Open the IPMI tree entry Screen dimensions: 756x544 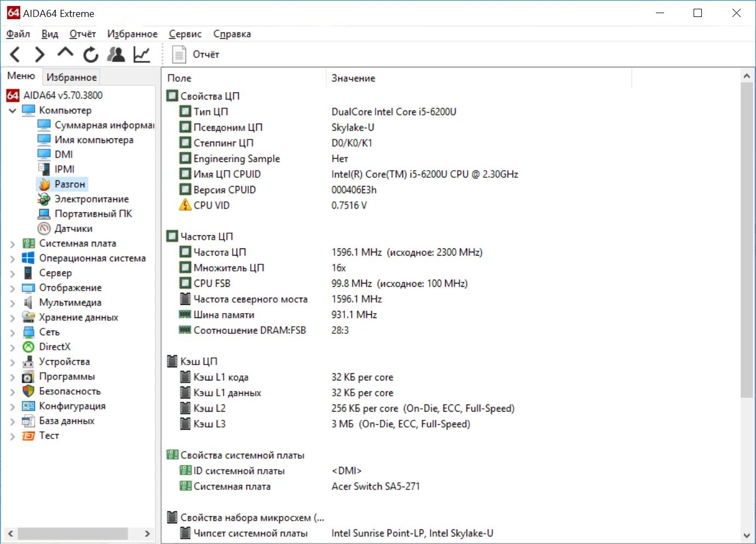pyautogui.click(x=56, y=169)
